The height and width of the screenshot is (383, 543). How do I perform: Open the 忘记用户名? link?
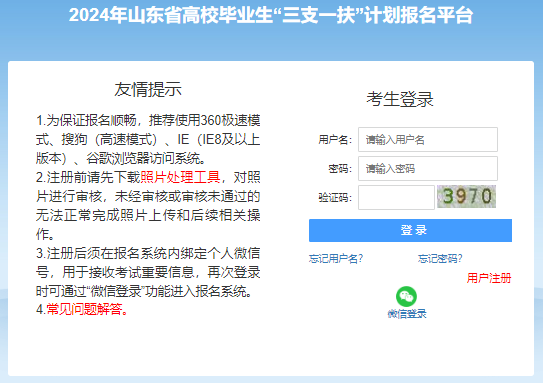pyautogui.click(x=336, y=258)
